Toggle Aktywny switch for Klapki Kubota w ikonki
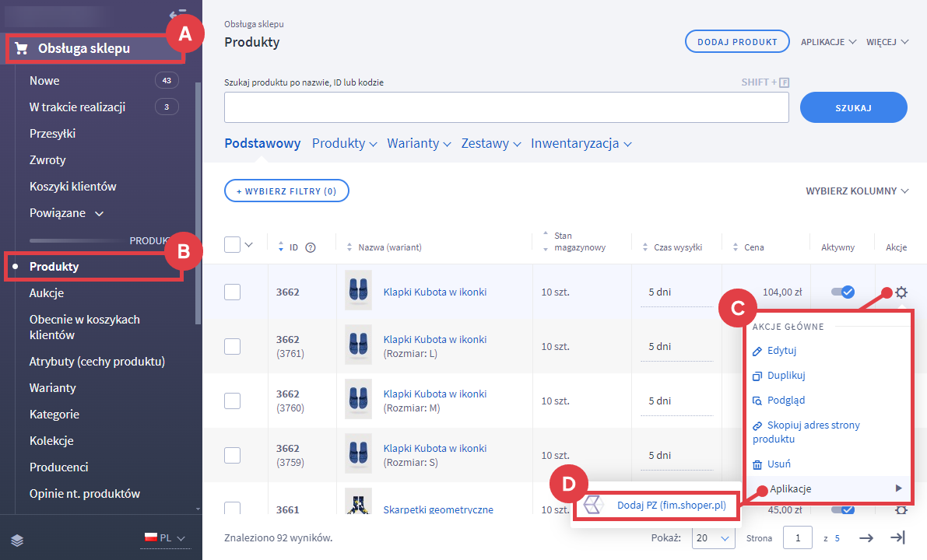The height and width of the screenshot is (560, 927). click(x=842, y=292)
